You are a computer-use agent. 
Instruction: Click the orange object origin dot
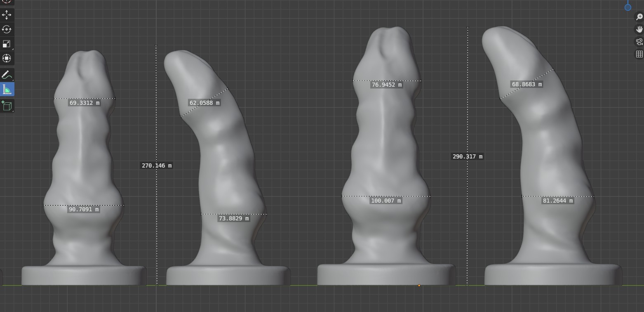coord(419,286)
